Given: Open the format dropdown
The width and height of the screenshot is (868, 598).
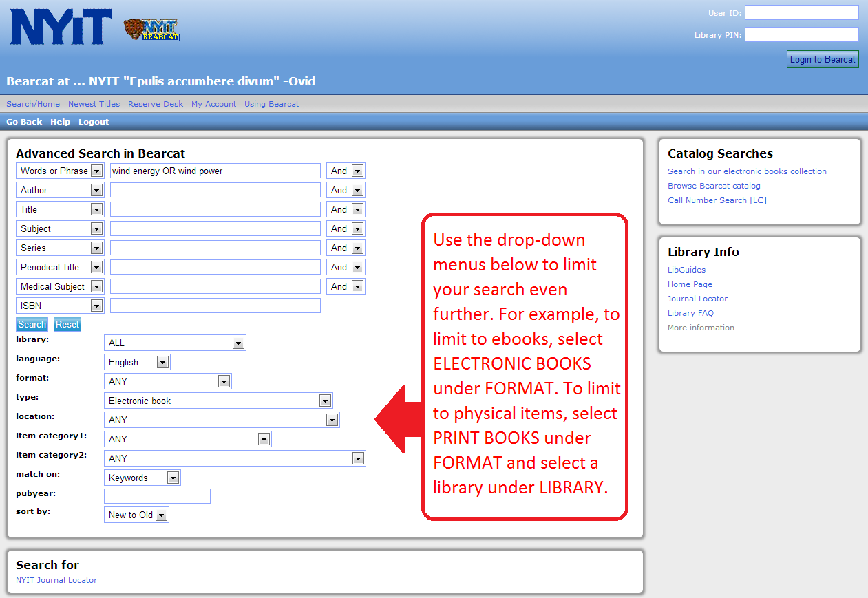Looking at the screenshot, I should pyautogui.click(x=168, y=381).
